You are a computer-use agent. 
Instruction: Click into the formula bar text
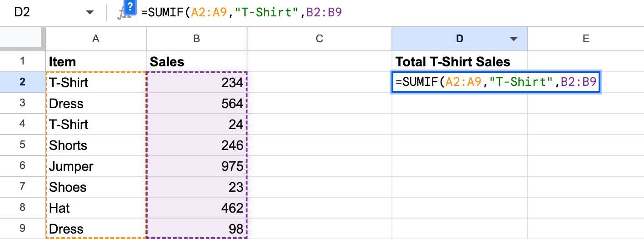[x=242, y=13]
